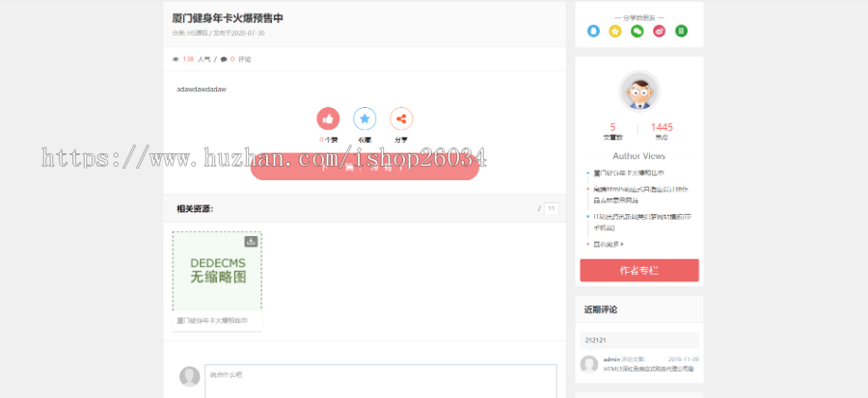Click download icon on DEDECMS thumbnail
Screen dimensions: 868x398
click(x=251, y=241)
